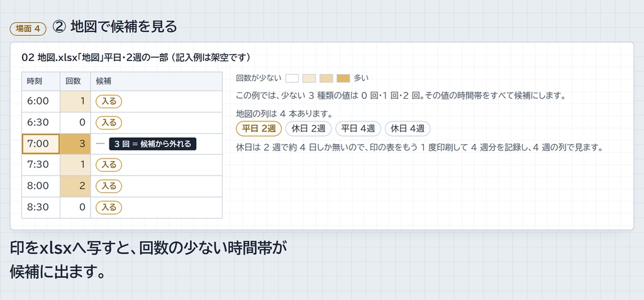Click the heading ② 地図で候補を見る
The height and width of the screenshot is (300, 644).
coord(115,26)
